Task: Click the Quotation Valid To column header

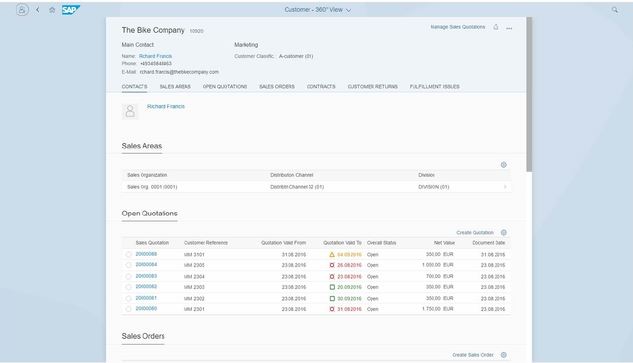Action: pyautogui.click(x=342, y=243)
